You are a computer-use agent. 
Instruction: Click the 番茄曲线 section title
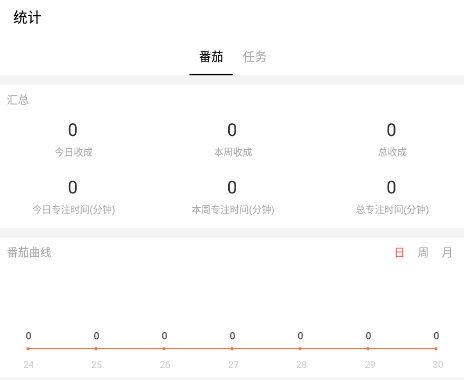[29, 253]
